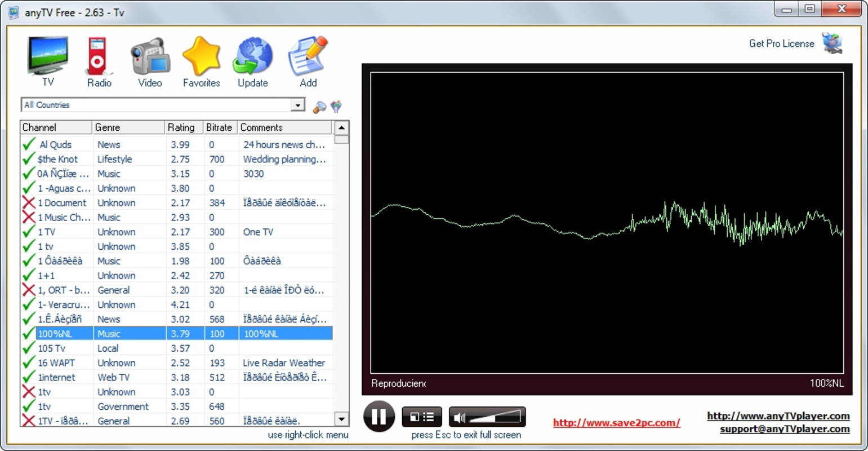Switch to the Radio stations icon
Viewport: 868px width, 451px height.
(x=99, y=61)
